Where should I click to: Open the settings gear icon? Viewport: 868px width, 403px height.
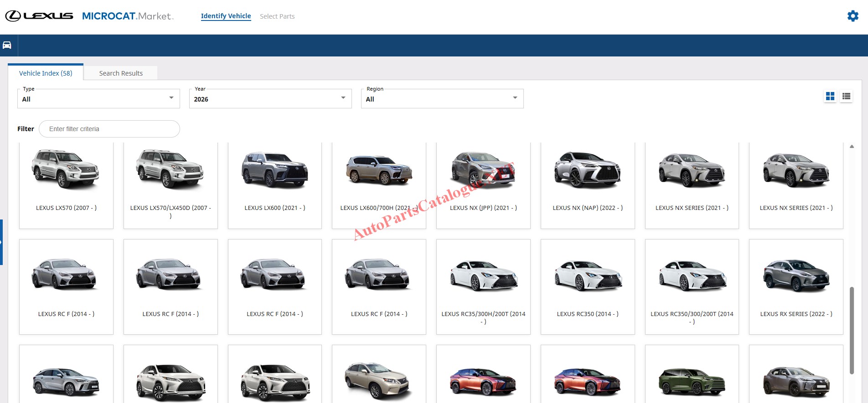[x=852, y=16]
